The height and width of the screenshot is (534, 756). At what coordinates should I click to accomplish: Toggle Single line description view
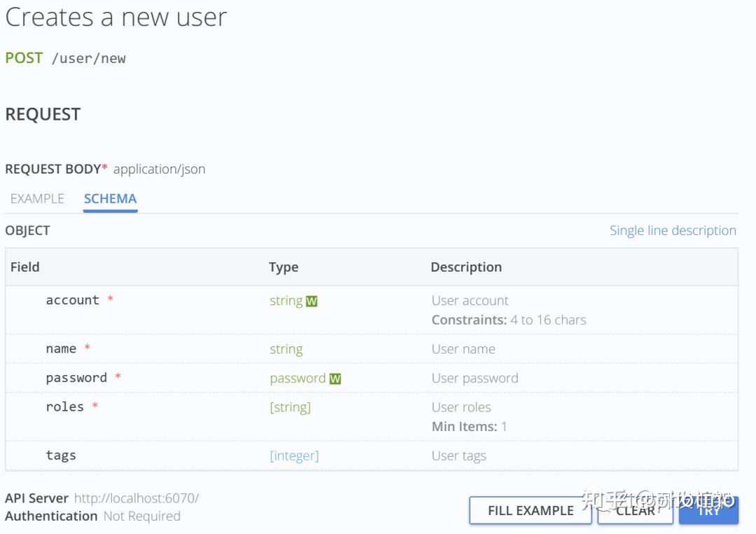(x=672, y=230)
